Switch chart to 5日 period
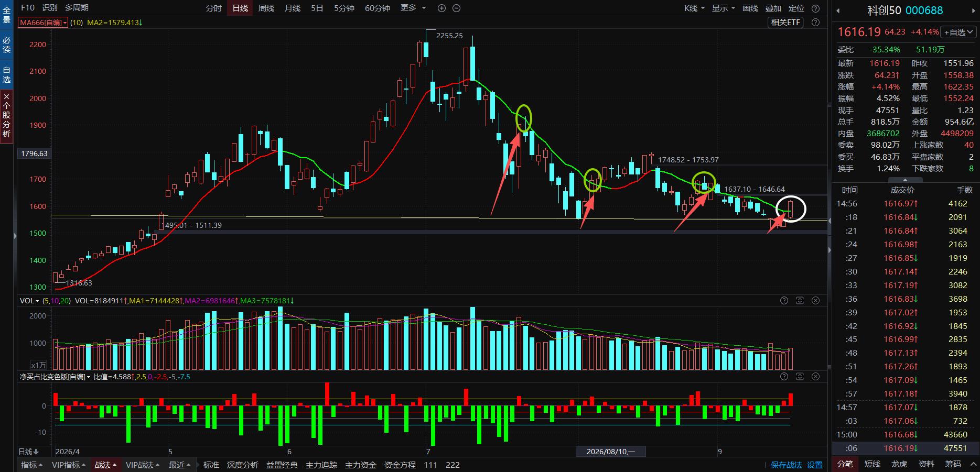This screenshot has width=980, height=472. 317,8
